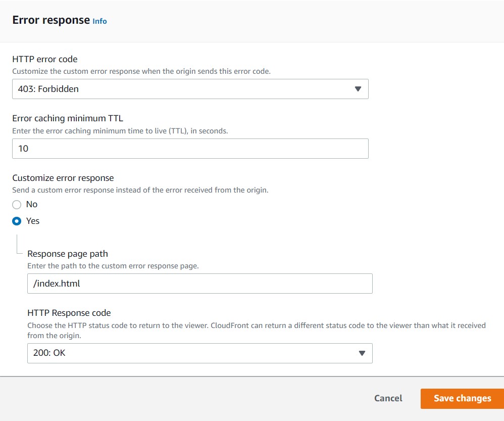Open the HTTP Response code dropdown

200,353
